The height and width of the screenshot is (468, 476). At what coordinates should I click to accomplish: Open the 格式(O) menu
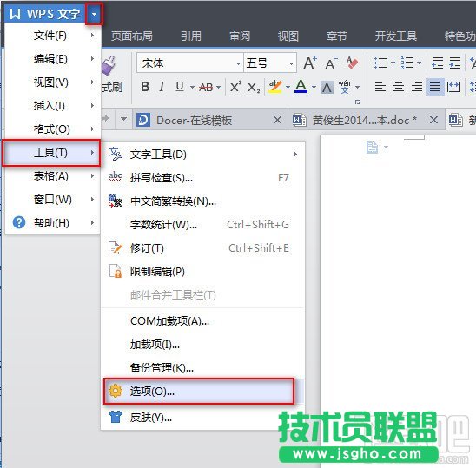point(52,129)
